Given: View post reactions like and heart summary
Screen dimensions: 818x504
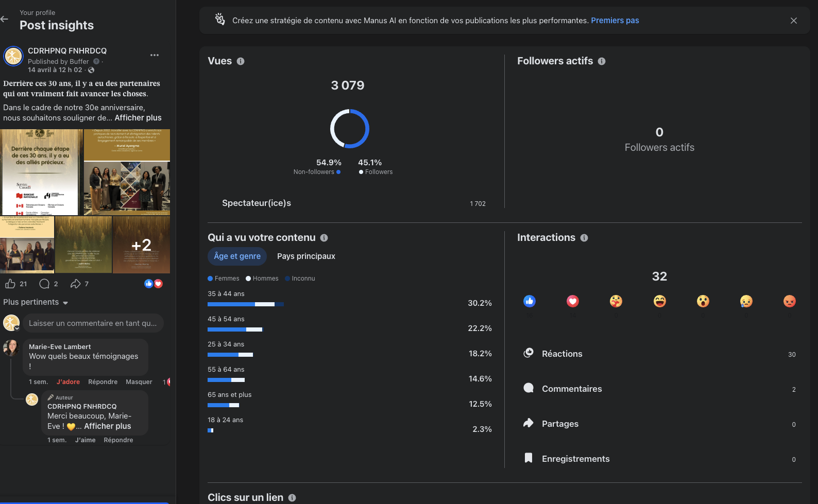Looking at the screenshot, I should [x=154, y=284].
